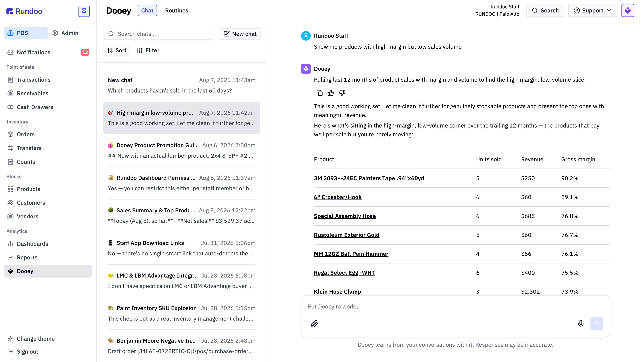
Task: Switch to Admin mode
Action: click(x=65, y=33)
